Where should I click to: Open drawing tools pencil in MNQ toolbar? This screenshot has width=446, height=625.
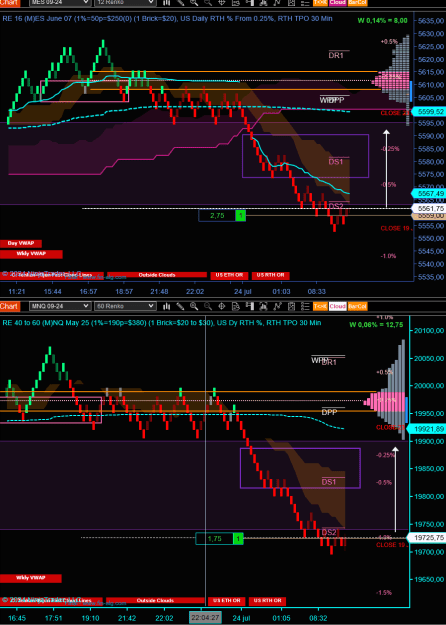pyautogui.click(x=180, y=306)
